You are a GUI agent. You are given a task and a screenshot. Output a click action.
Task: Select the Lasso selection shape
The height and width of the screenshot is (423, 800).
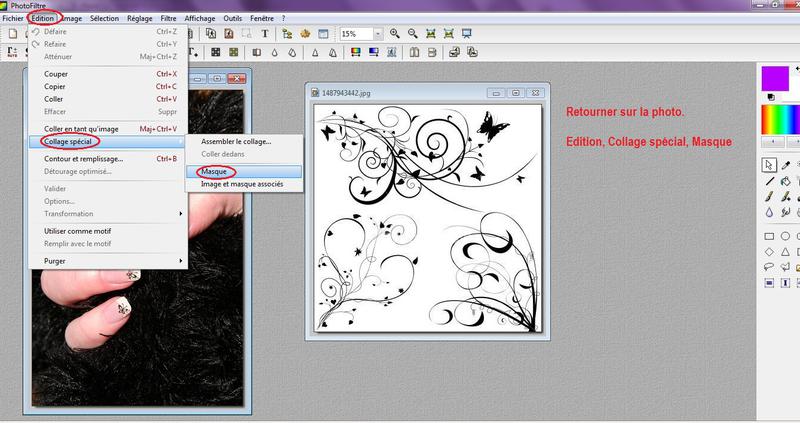pyautogui.click(x=769, y=267)
